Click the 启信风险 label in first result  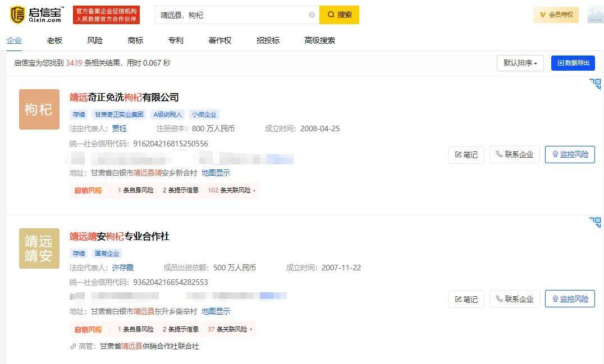click(88, 190)
